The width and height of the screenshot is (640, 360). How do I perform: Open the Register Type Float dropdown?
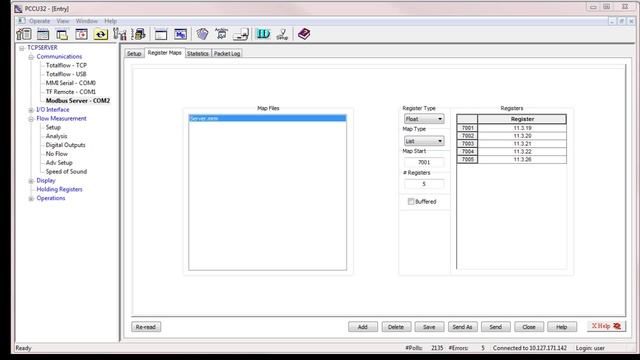[424, 119]
